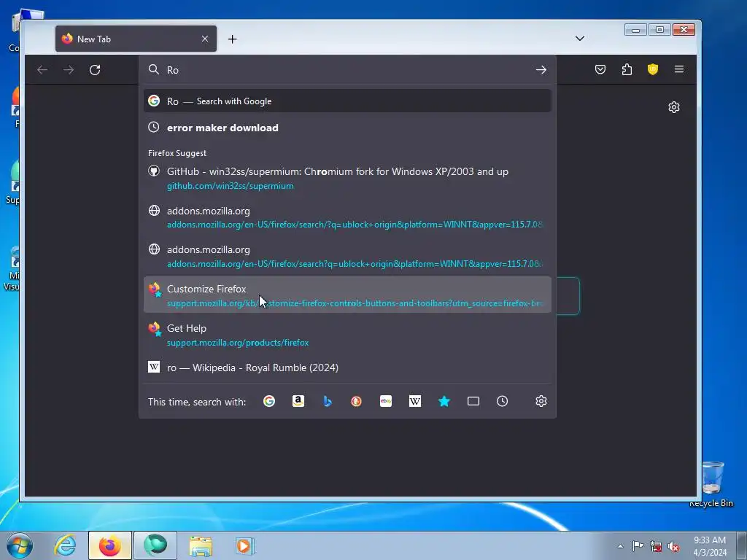747x560 pixels.
Task: Open Windows Explorer from the taskbar
Action: click(201, 545)
